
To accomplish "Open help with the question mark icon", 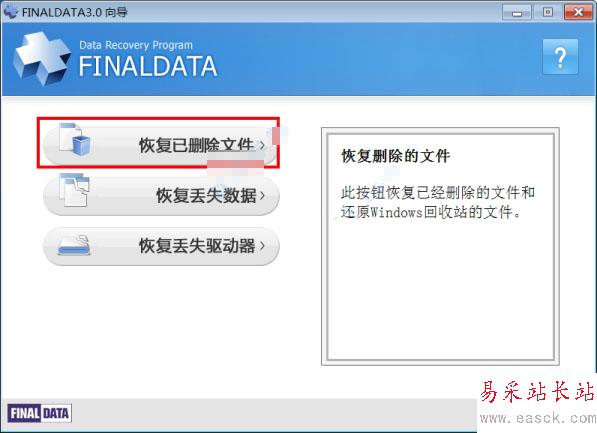I will 560,57.
